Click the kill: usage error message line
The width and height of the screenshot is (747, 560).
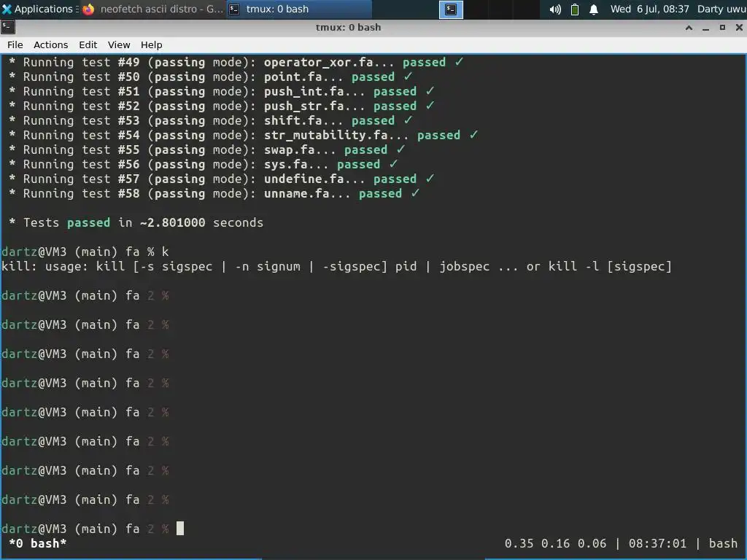pyautogui.click(x=336, y=266)
